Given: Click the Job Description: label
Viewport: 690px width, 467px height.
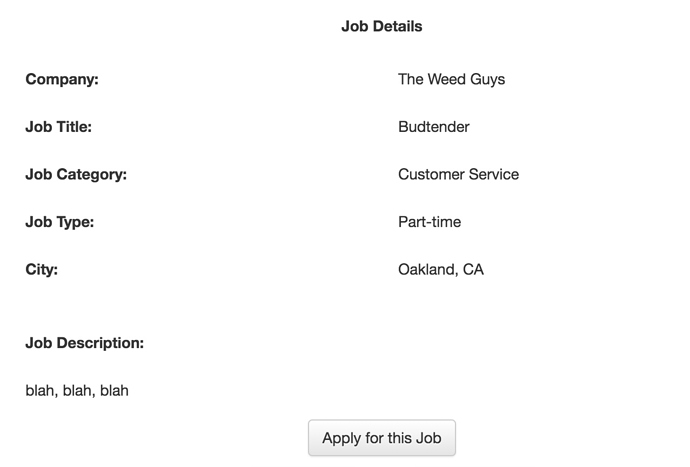Looking at the screenshot, I should tap(84, 343).
